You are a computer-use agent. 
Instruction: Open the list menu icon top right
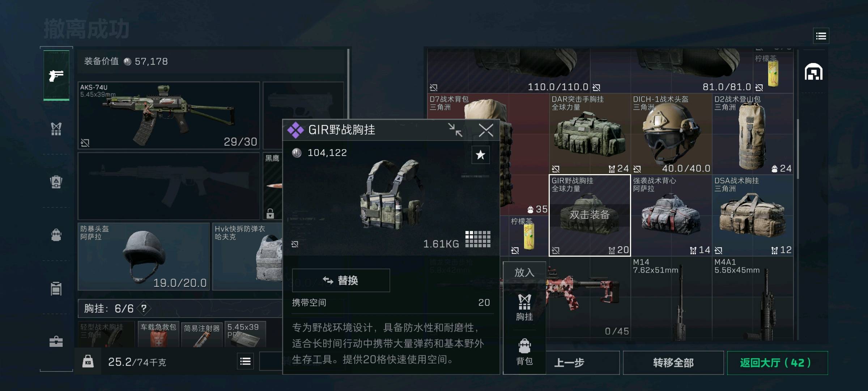[x=821, y=36]
